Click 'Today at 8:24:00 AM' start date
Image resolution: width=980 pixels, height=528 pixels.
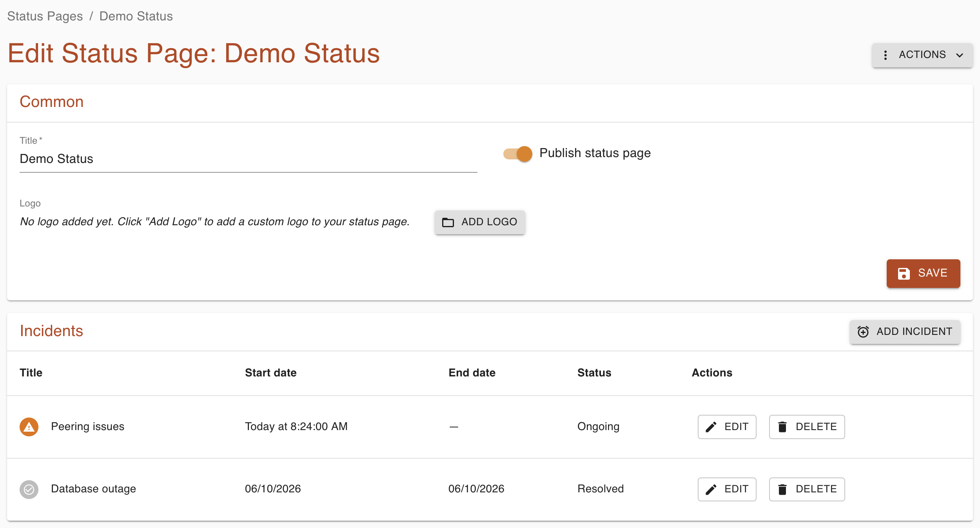tap(296, 427)
